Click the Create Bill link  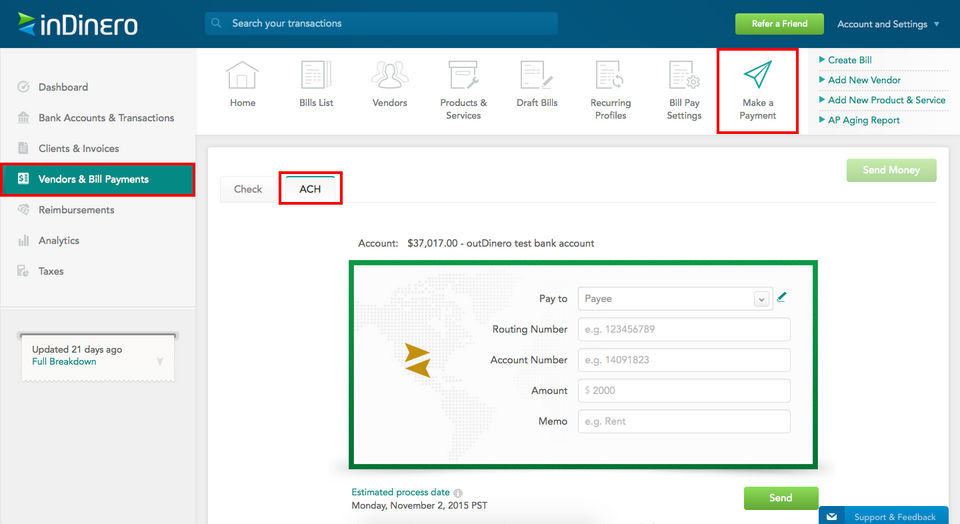tap(849, 60)
